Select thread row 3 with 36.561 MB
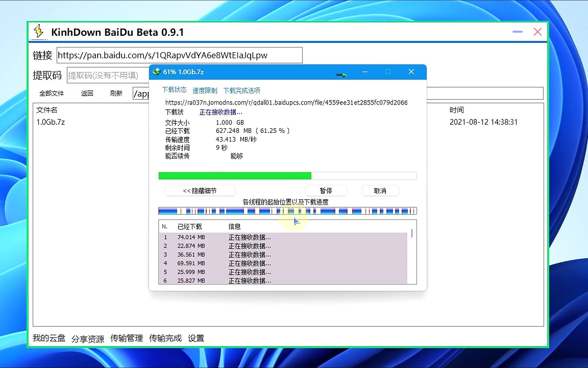The width and height of the screenshot is (588, 368). 283,255
